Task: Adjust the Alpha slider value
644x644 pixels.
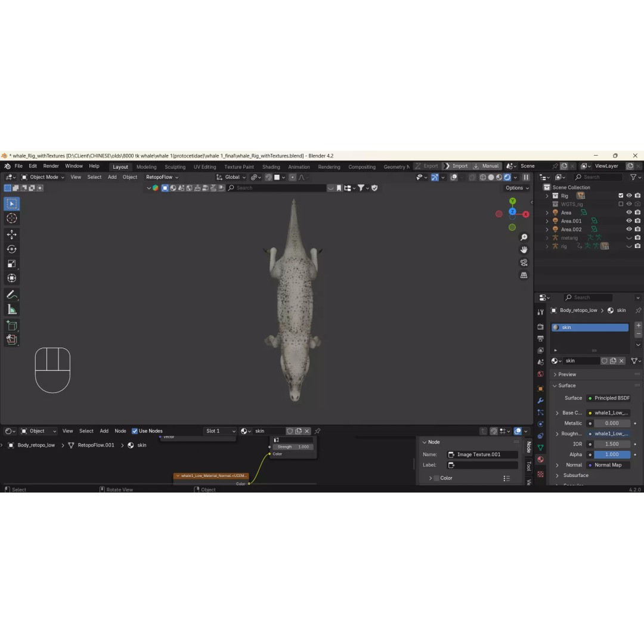Action: click(612, 454)
